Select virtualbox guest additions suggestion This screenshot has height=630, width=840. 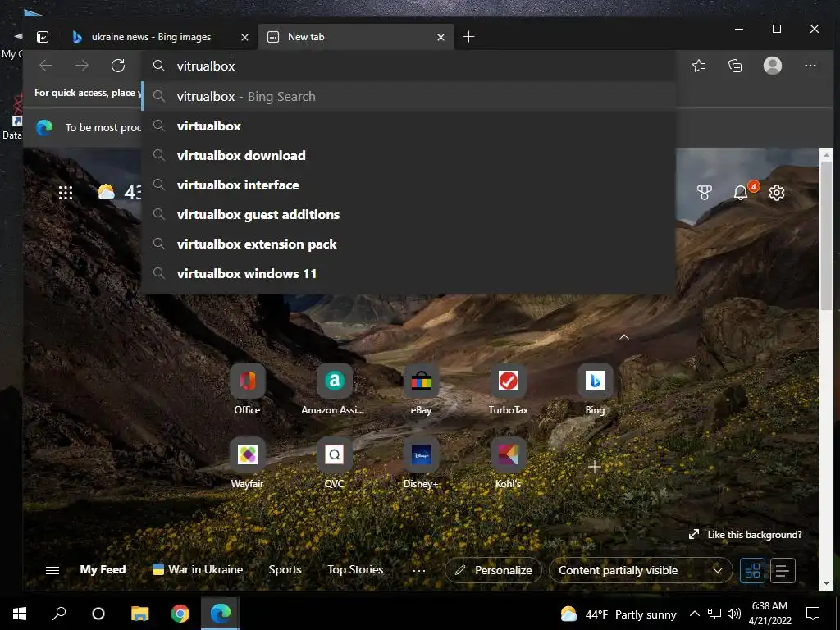(409, 214)
